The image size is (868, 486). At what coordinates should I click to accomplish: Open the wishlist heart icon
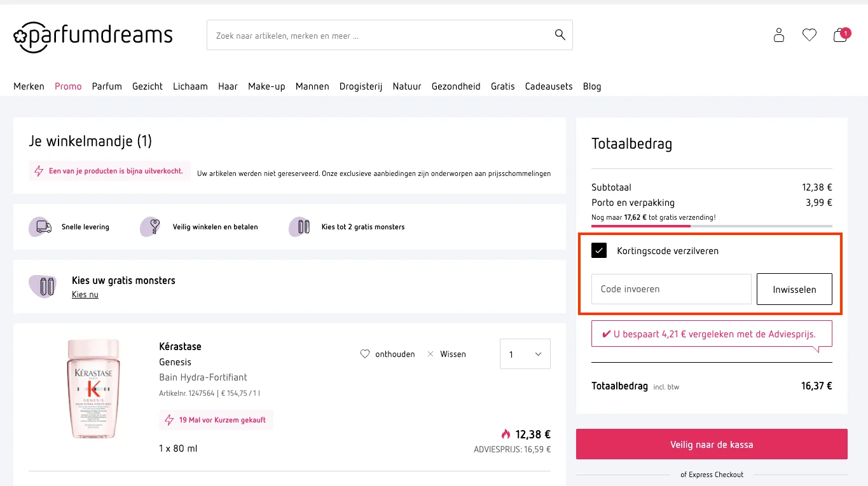(x=809, y=35)
